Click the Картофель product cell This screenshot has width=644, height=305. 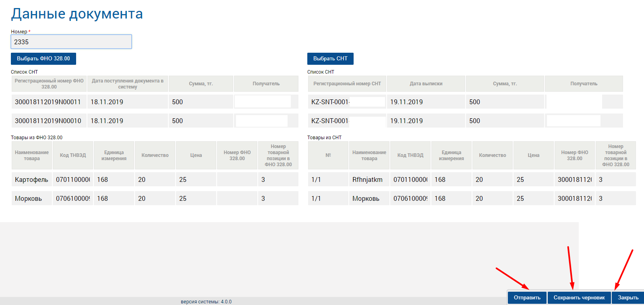[x=31, y=179]
